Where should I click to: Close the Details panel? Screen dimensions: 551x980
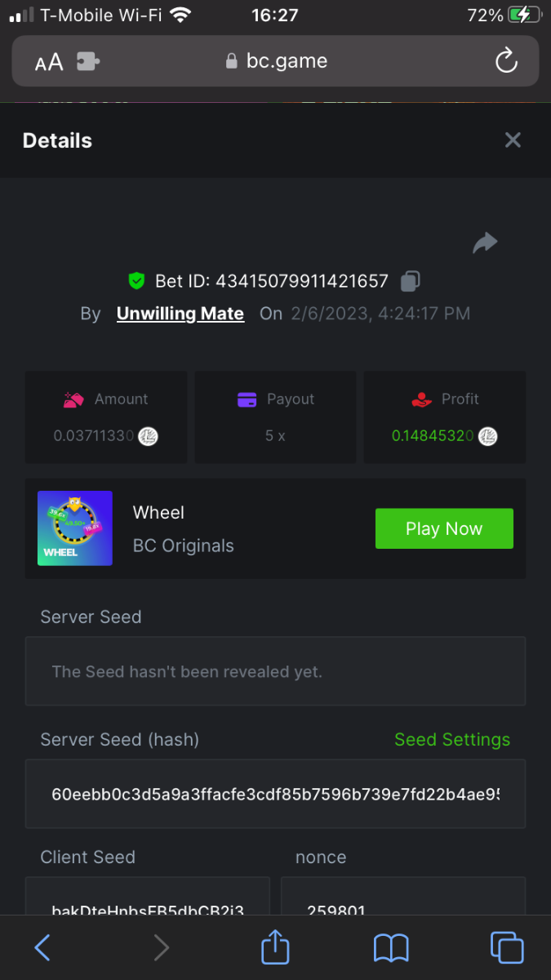513,140
